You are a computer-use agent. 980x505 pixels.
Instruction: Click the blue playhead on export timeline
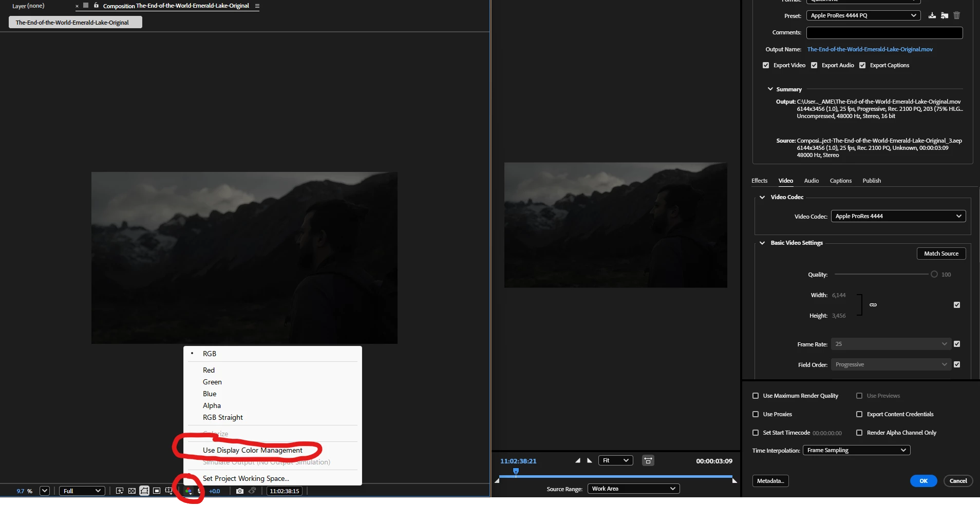click(516, 471)
